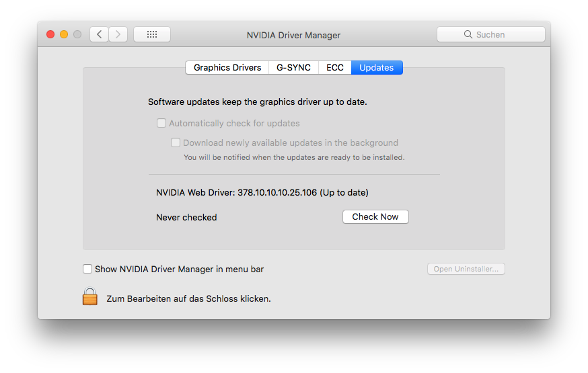The height and width of the screenshot is (373, 588).
Task: Focus the Suchen search field
Action: point(491,34)
